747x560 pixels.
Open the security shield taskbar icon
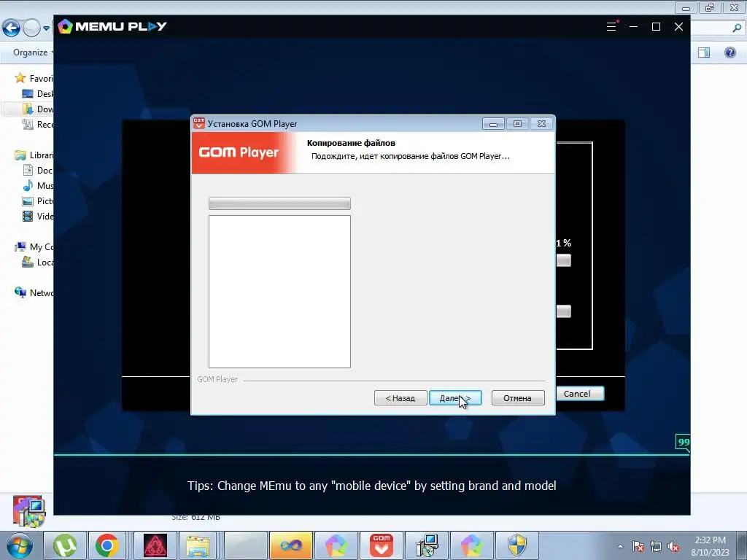[x=517, y=545]
